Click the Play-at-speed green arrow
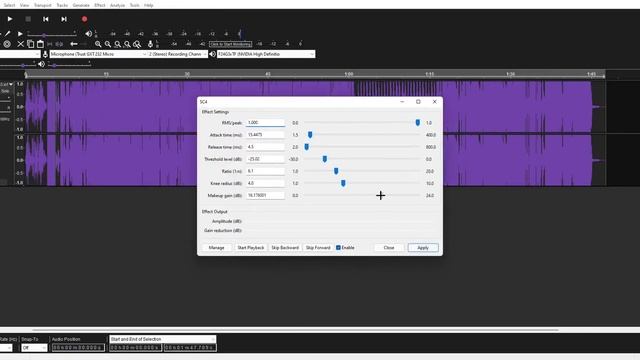The width and height of the screenshot is (640, 360). tap(20, 34)
